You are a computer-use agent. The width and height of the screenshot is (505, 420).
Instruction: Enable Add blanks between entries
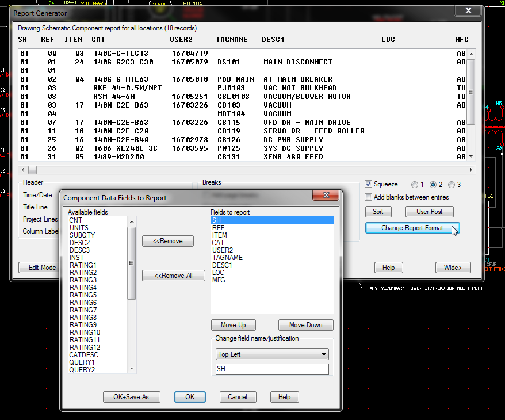(x=369, y=197)
